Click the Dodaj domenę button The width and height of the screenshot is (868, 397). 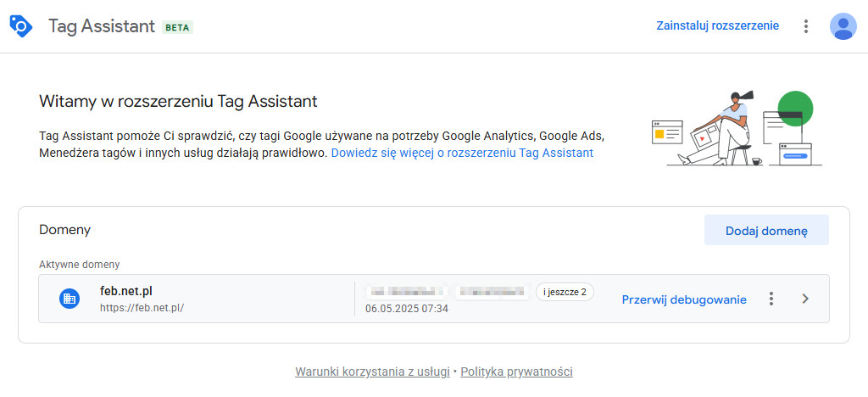click(x=766, y=231)
